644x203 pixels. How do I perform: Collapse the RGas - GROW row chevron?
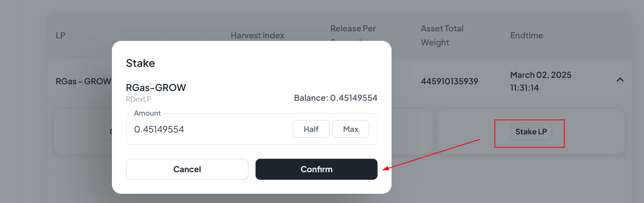[x=620, y=80]
